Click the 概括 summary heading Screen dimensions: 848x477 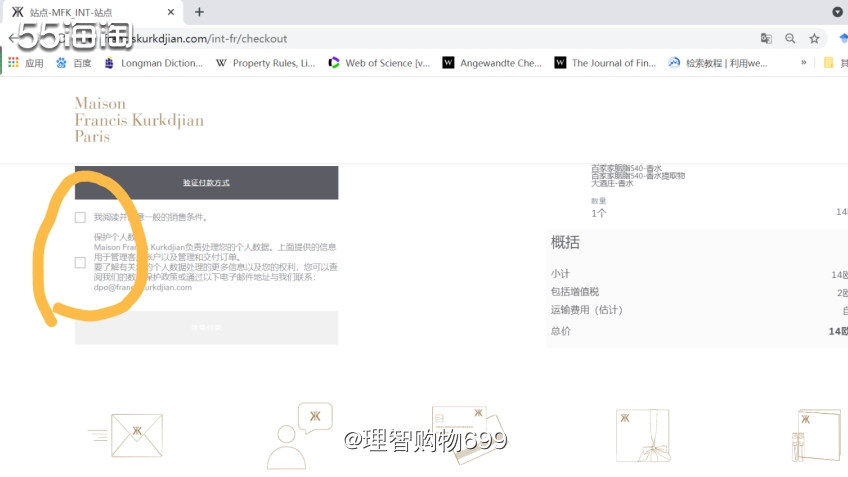[x=565, y=242]
